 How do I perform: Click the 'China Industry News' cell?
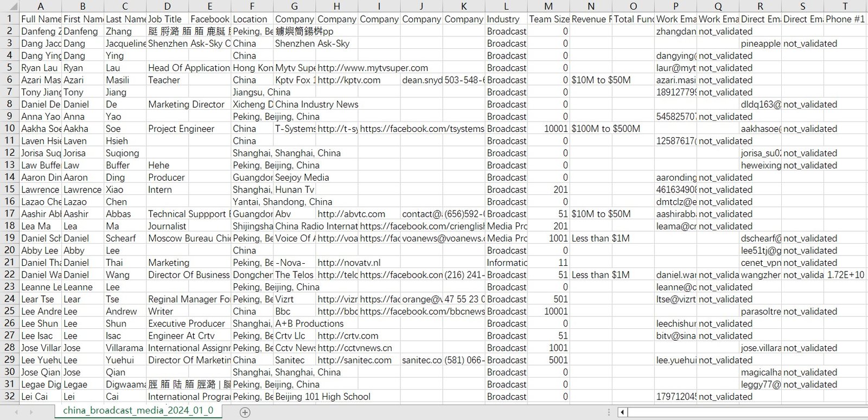(316, 104)
